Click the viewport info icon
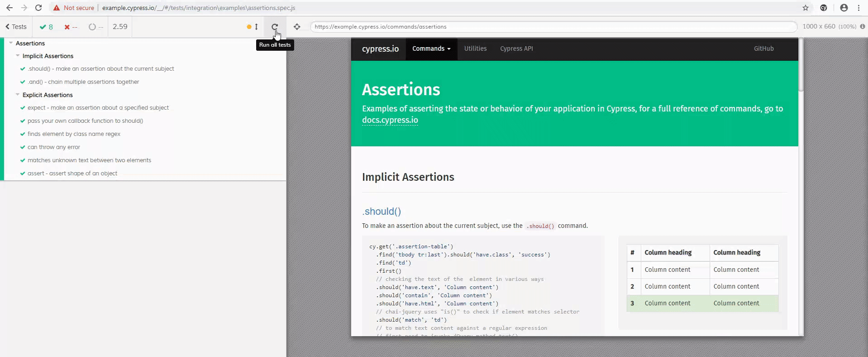Screen dimensions: 868x357 (863, 26)
